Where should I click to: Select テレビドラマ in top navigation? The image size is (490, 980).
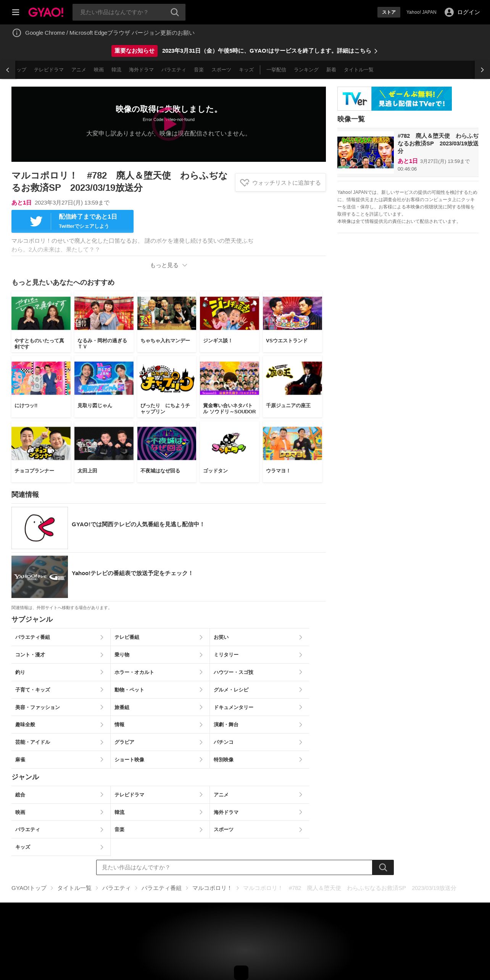(x=49, y=70)
